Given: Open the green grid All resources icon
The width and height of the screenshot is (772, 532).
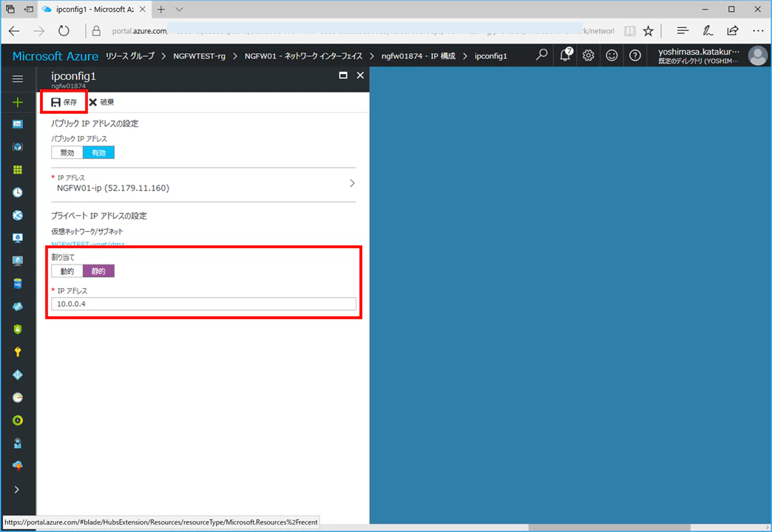Looking at the screenshot, I should pos(18,170).
